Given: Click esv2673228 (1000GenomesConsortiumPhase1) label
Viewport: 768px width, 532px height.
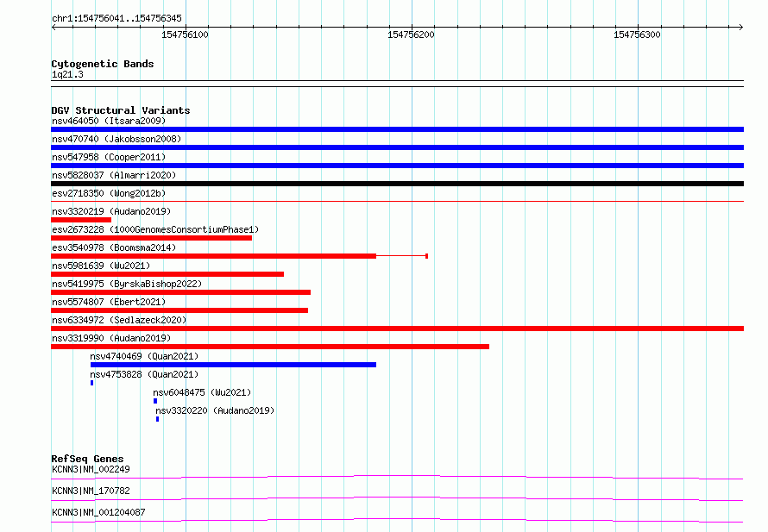Looking at the screenshot, I should pyautogui.click(x=155, y=229).
